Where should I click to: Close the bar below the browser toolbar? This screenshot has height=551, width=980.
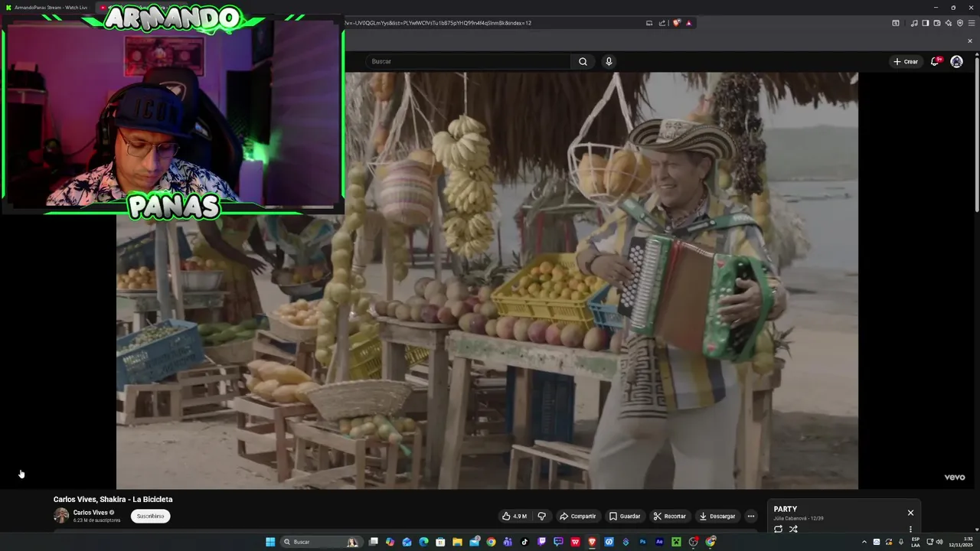[x=970, y=41]
